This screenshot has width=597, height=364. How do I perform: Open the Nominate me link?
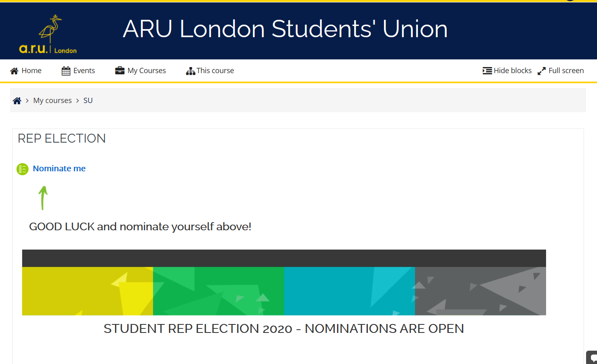(59, 168)
